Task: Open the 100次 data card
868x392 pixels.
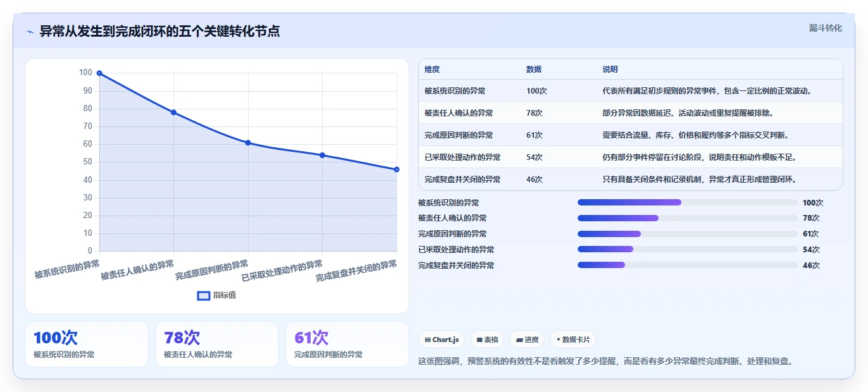Action: point(87,344)
